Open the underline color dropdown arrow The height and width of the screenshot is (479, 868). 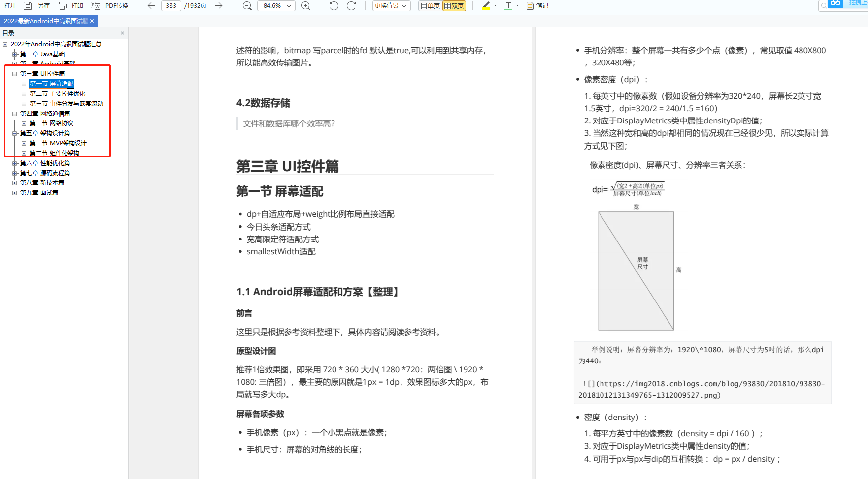pyautogui.click(x=517, y=6)
